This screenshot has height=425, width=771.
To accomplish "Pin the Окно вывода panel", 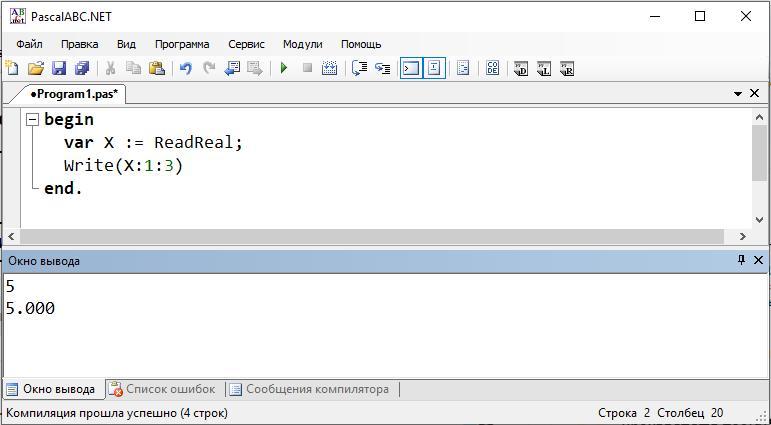I will pos(741,260).
